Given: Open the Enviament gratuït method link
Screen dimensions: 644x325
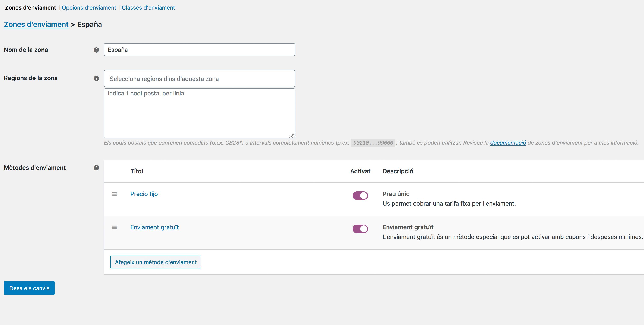Looking at the screenshot, I should 154,227.
